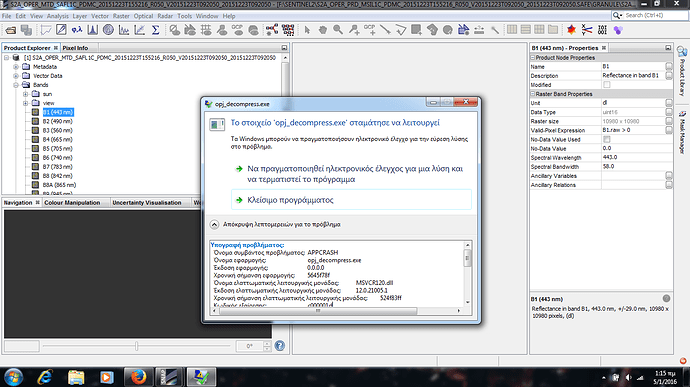This screenshot has width=690, height=387.
Task: Click the Search (Ctrl+I) field
Action: click(x=650, y=15)
